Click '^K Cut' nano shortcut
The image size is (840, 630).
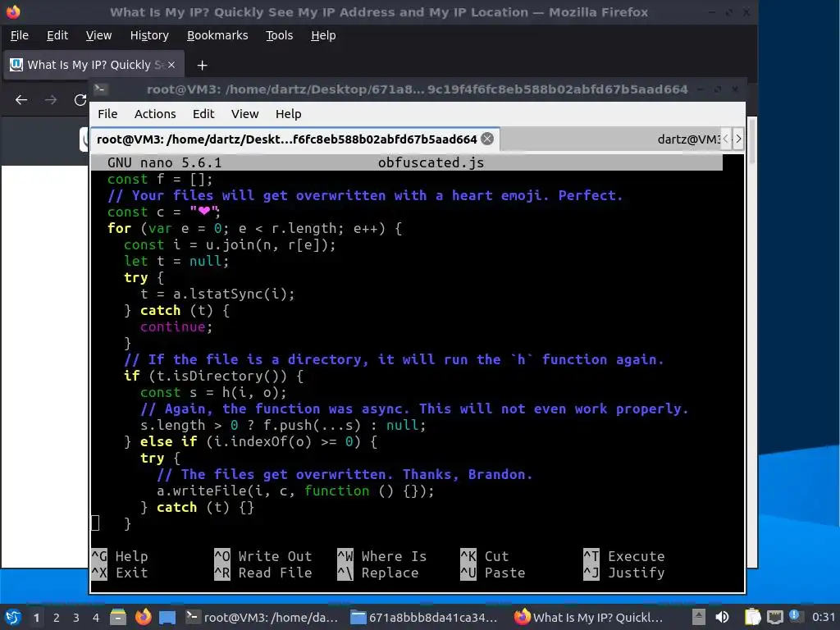484,557
